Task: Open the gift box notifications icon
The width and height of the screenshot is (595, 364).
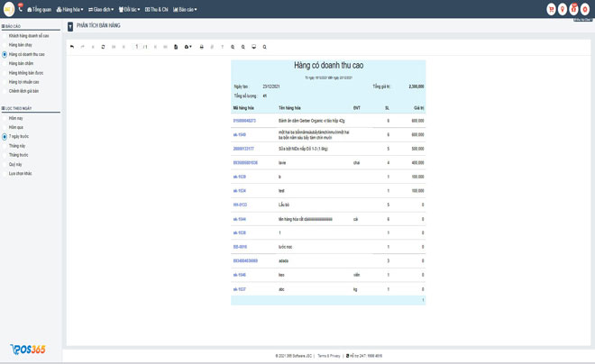Action: click(573, 10)
